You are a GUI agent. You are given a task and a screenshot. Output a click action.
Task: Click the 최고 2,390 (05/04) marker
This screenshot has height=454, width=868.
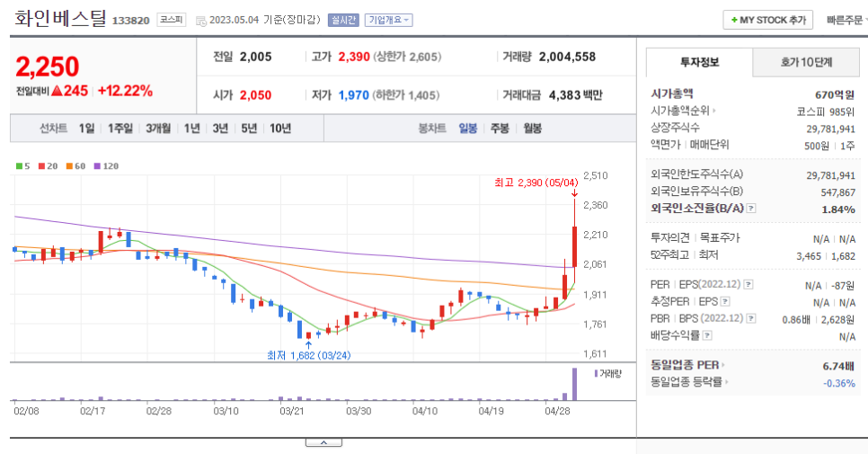pos(536,182)
